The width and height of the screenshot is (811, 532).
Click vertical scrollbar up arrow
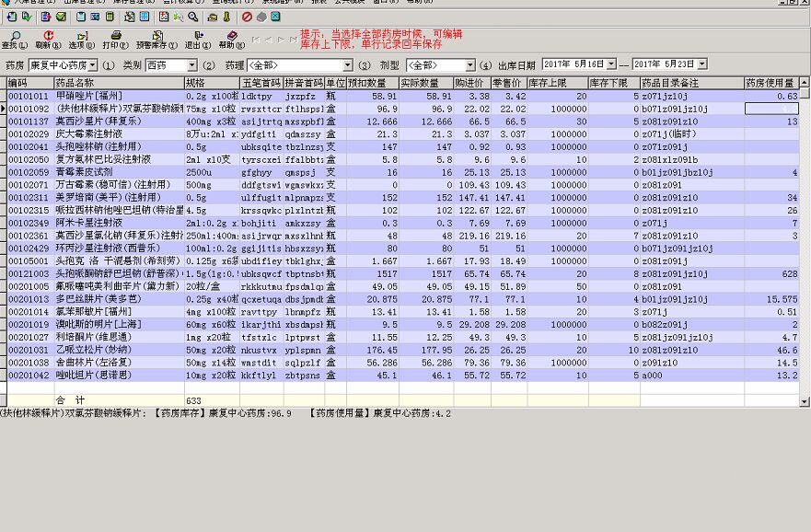[805, 82]
